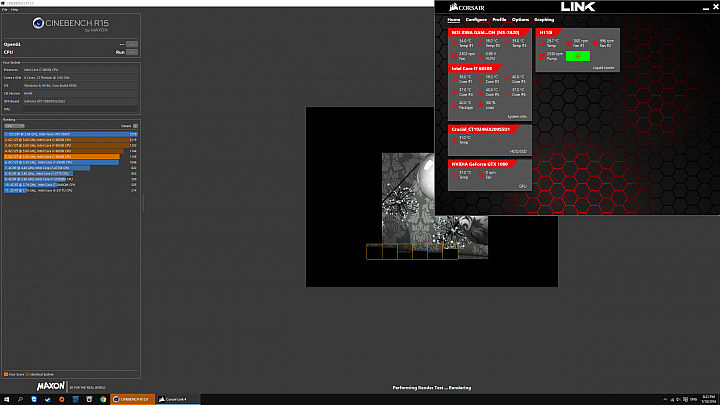Show hidden system tray icons chevron

[665, 399]
